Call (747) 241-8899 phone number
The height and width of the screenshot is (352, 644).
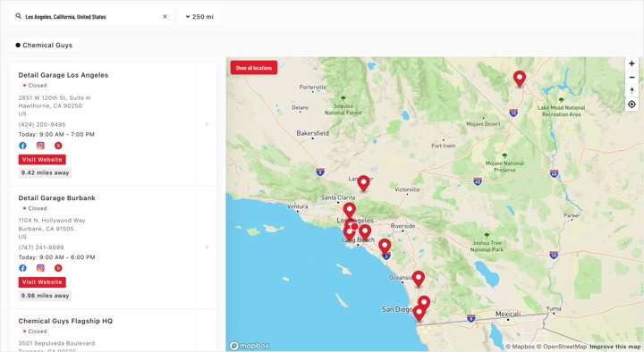point(41,247)
